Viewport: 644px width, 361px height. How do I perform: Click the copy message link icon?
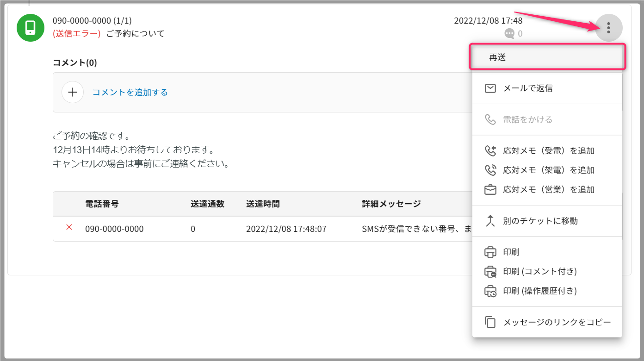[x=490, y=322]
